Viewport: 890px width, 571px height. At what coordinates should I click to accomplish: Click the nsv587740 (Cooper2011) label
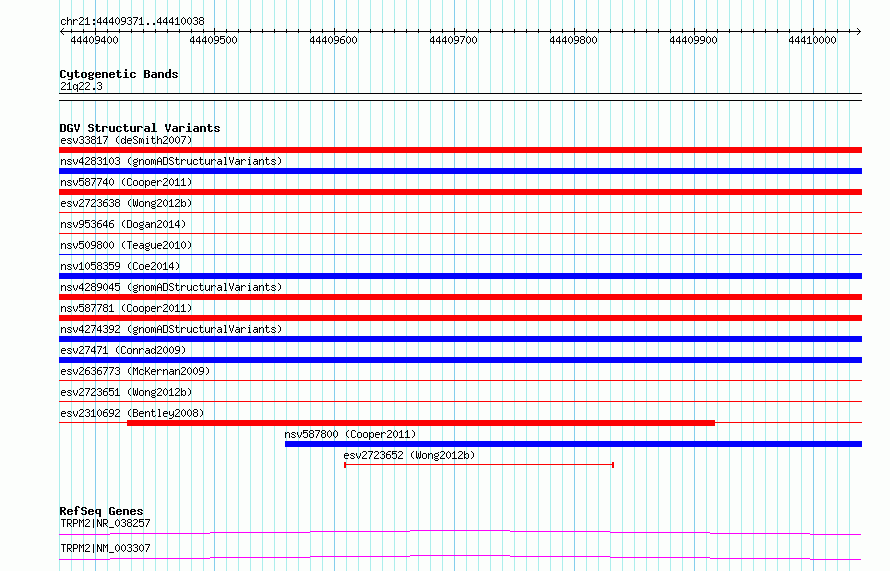126,182
